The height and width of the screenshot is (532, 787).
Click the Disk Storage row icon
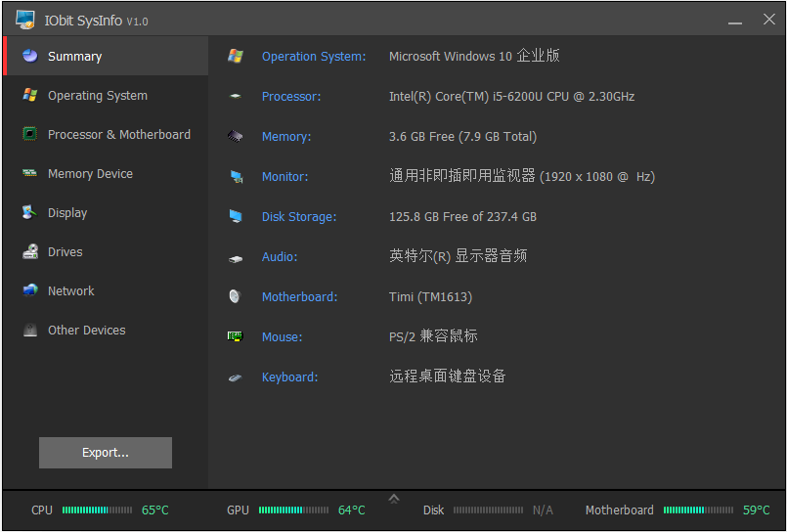(x=236, y=216)
